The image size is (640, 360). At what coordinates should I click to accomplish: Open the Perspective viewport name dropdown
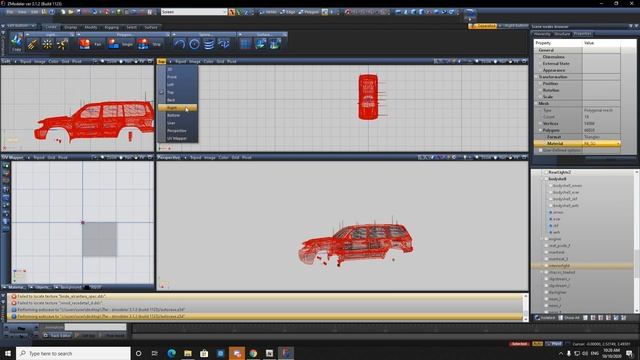169,157
